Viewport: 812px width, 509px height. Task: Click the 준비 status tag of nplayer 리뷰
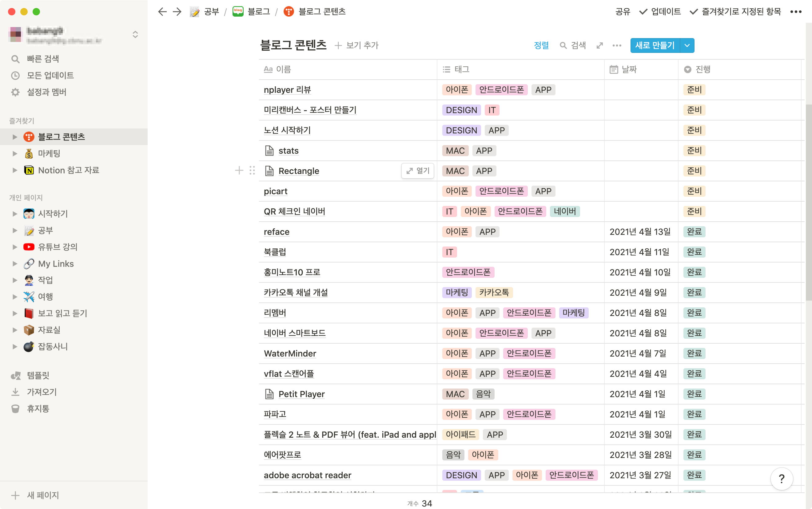coord(694,89)
